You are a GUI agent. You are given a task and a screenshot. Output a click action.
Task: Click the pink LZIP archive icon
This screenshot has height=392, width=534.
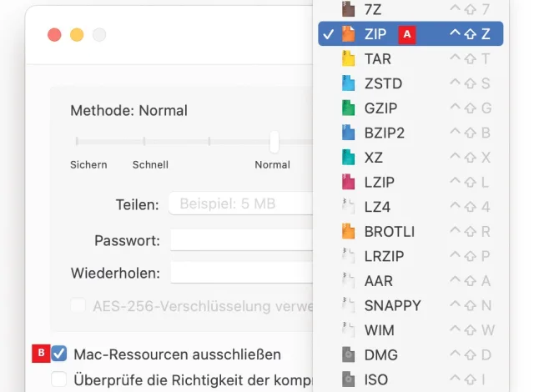[x=349, y=182]
